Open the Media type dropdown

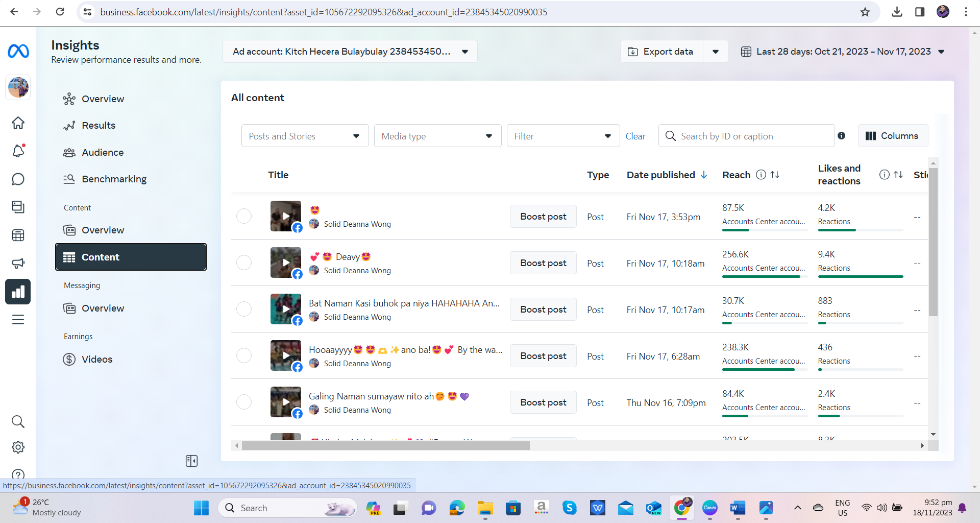[437, 136]
